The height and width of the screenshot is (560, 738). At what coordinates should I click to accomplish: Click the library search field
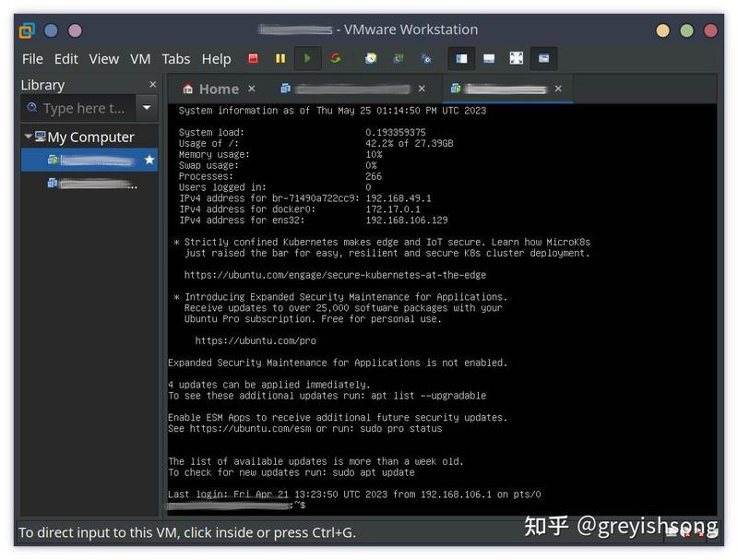point(78,108)
